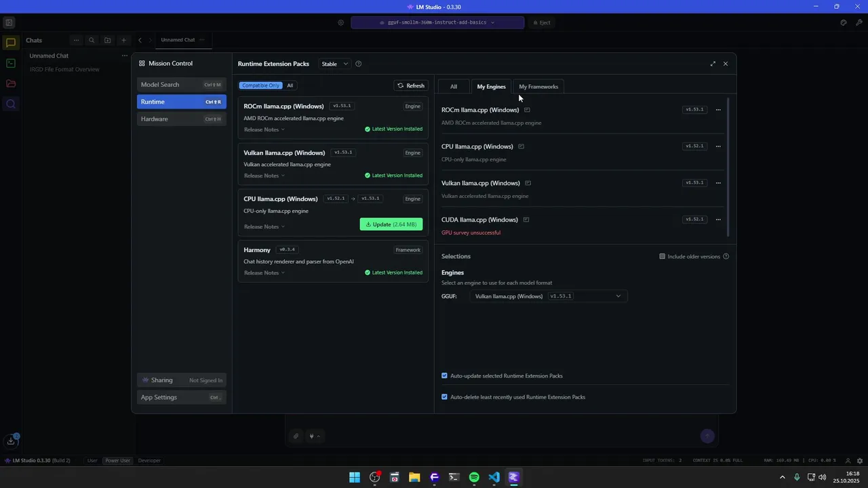Select the All filter next to Compatible Only
Viewport: 868px width, 488px height.
[x=290, y=85]
